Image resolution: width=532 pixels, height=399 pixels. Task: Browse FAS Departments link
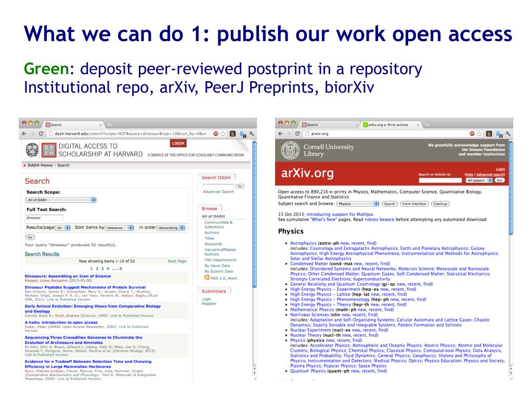click(220, 260)
